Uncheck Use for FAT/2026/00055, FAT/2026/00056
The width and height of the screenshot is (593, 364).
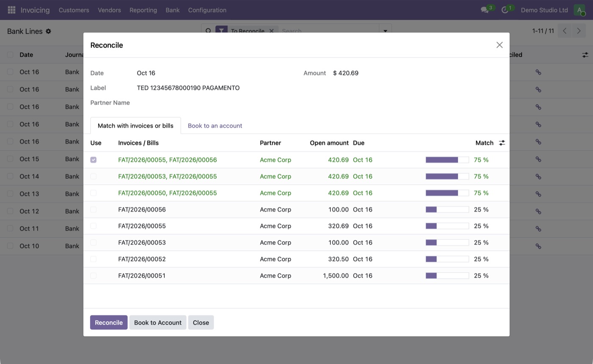click(93, 160)
